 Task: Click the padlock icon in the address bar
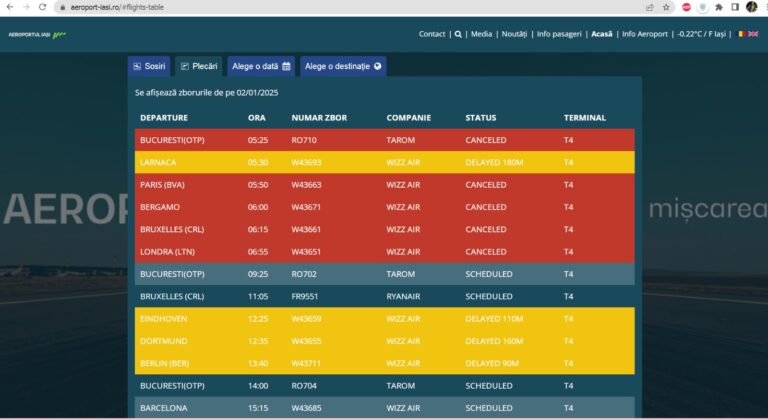click(63, 7)
